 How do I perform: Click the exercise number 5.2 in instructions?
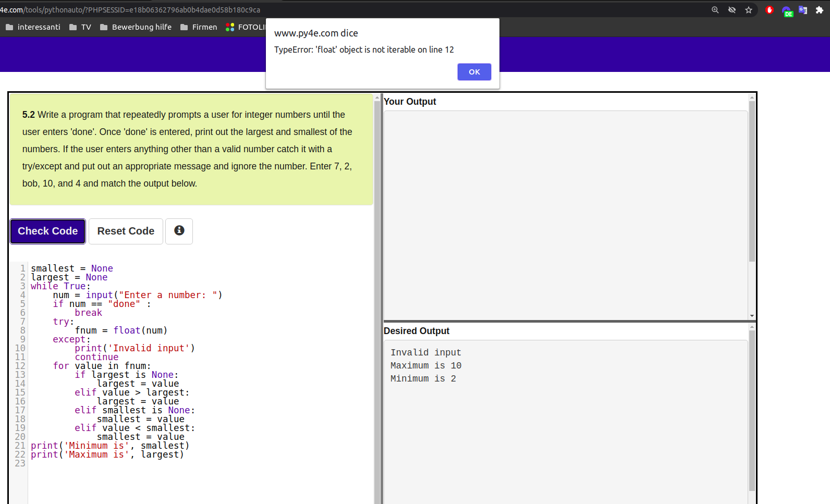(28, 115)
